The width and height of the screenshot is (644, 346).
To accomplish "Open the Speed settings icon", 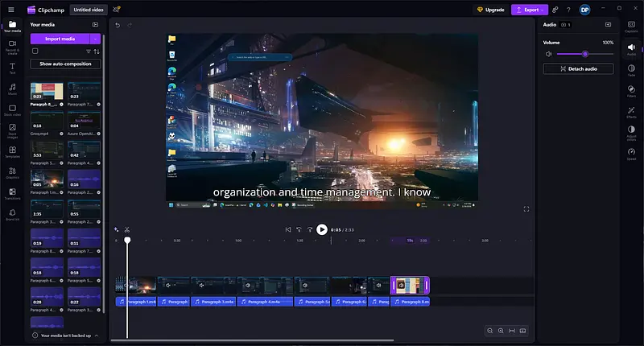I will [x=631, y=152].
